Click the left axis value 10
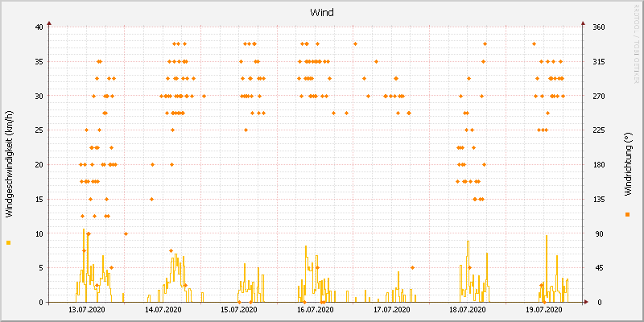644x322 pixels. (39, 233)
